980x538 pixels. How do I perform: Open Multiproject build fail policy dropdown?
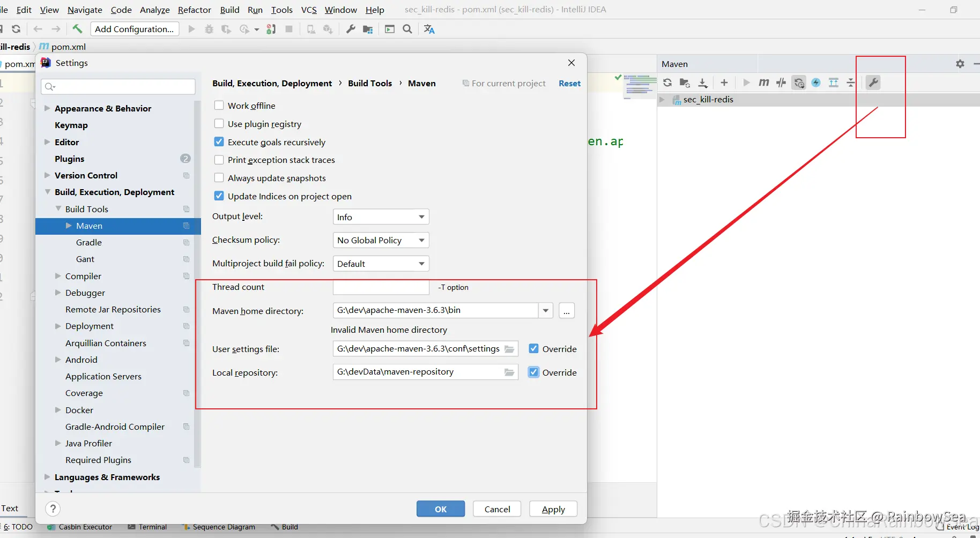click(381, 264)
